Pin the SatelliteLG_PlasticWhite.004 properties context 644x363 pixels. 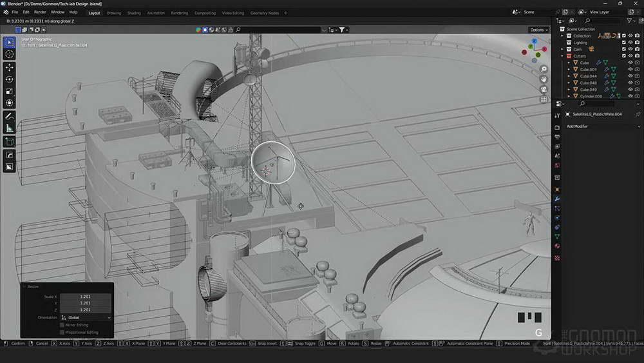[638, 114]
